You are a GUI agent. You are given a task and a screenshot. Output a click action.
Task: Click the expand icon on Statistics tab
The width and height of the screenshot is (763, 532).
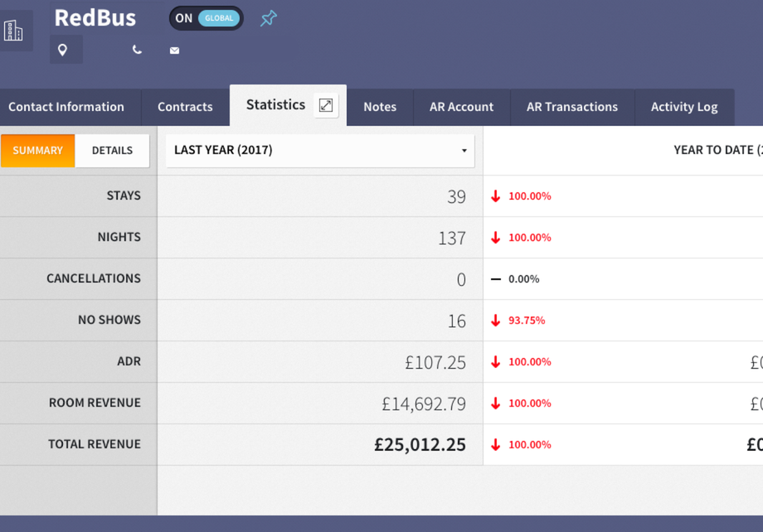tap(326, 105)
